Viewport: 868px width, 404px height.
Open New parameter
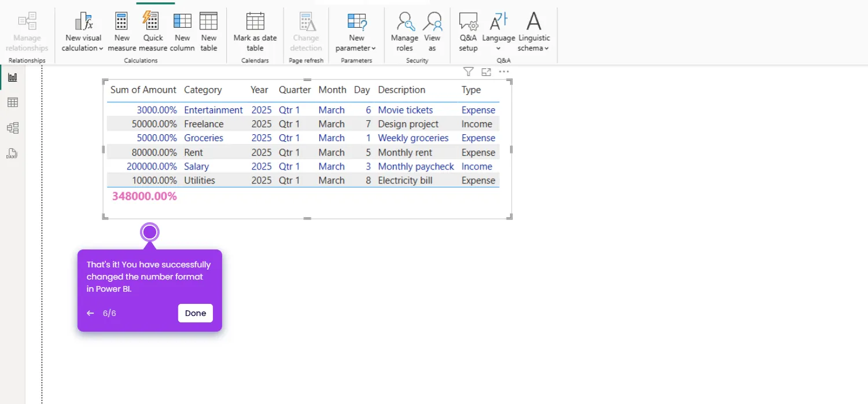356,32
